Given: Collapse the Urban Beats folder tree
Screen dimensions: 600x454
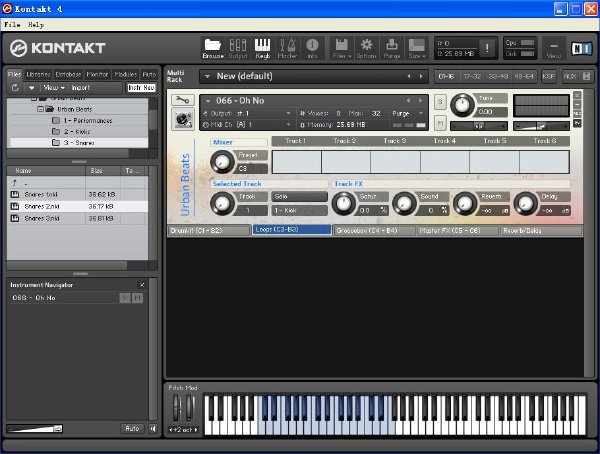Looking at the screenshot, I should point(40,109).
